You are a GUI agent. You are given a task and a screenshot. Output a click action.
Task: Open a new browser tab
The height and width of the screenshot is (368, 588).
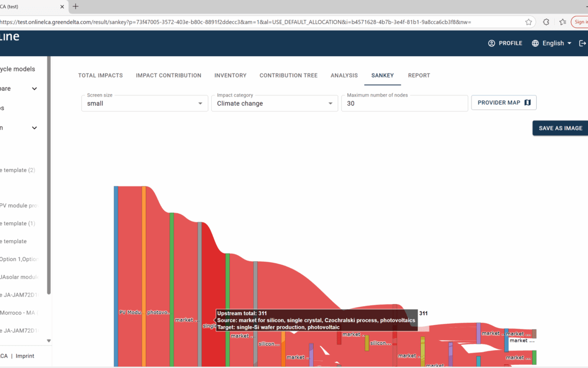(x=76, y=7)
